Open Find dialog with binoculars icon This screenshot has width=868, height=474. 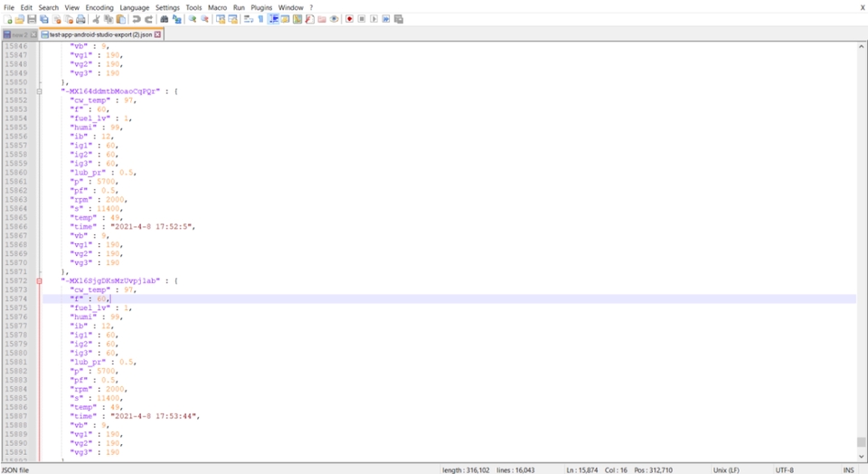(165, 19)
